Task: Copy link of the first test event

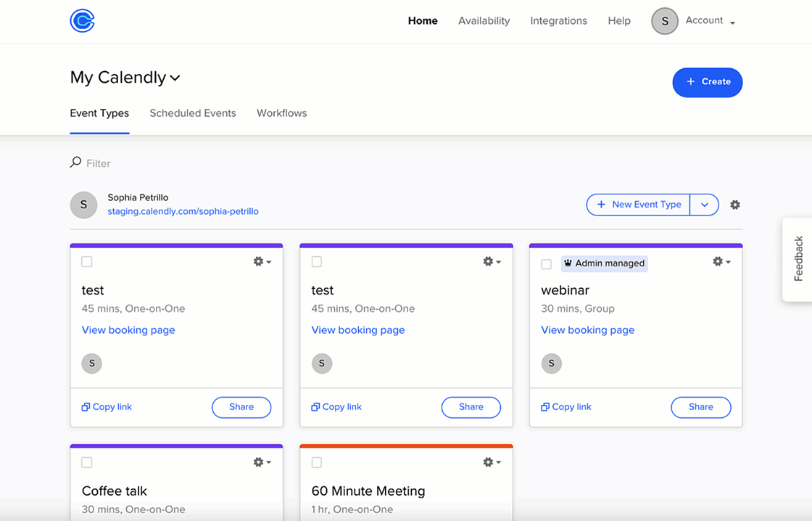Action: 107,407
